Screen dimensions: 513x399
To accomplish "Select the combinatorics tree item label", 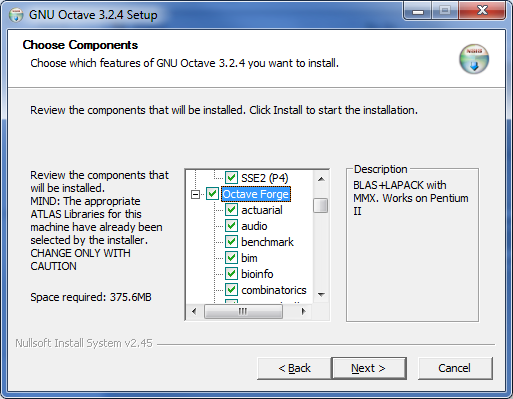I will [x=274, y=290].
